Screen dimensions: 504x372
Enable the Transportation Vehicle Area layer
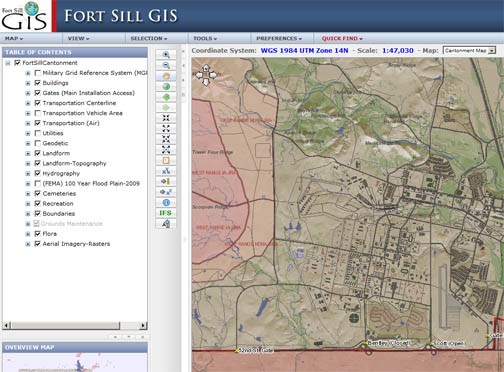38,113
